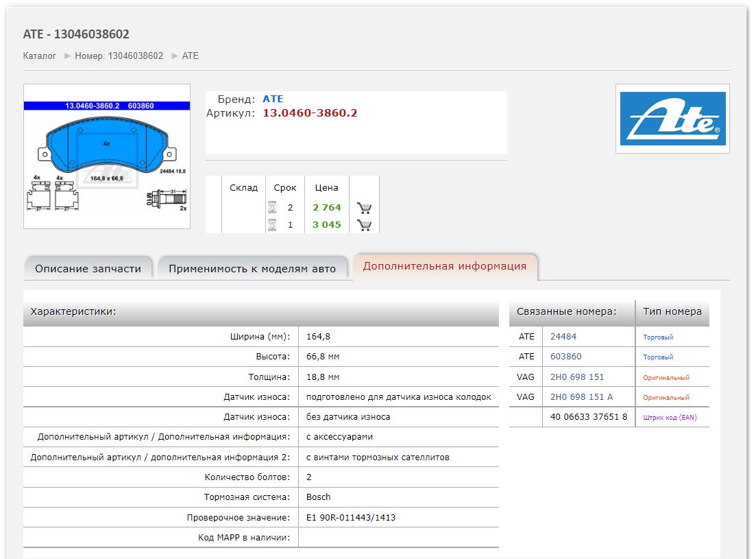
Task: Click the hourglass icon for delivery term 2
Action: (x=272, y=207)
